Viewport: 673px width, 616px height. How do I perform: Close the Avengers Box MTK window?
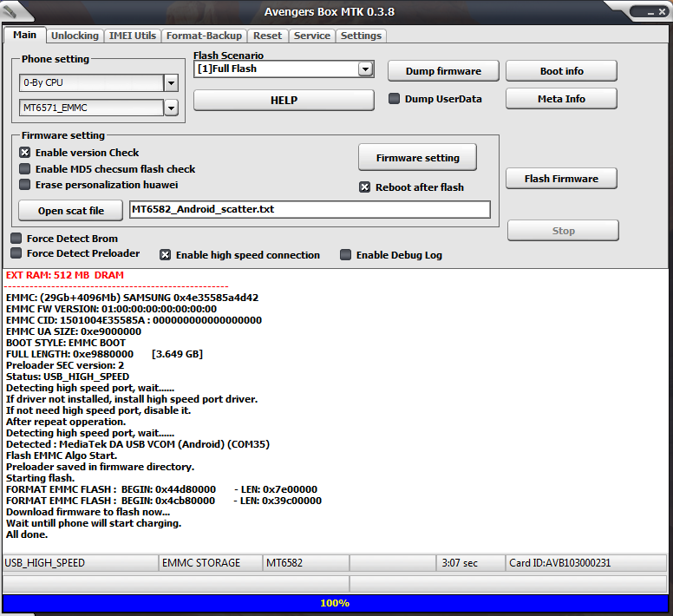[662, 12]
